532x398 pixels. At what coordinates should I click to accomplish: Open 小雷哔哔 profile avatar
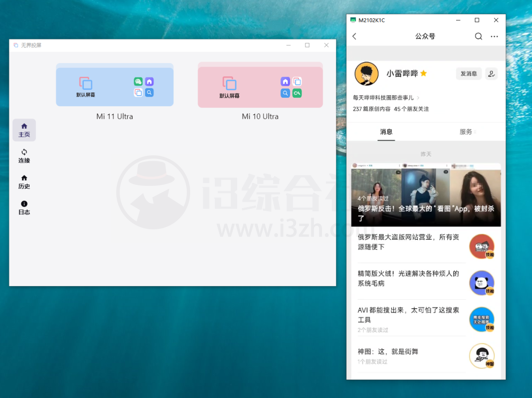tap(366, 73)
